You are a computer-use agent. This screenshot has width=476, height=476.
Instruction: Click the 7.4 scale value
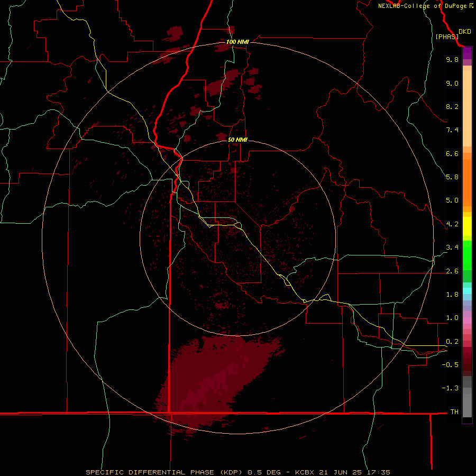(452, 130)
